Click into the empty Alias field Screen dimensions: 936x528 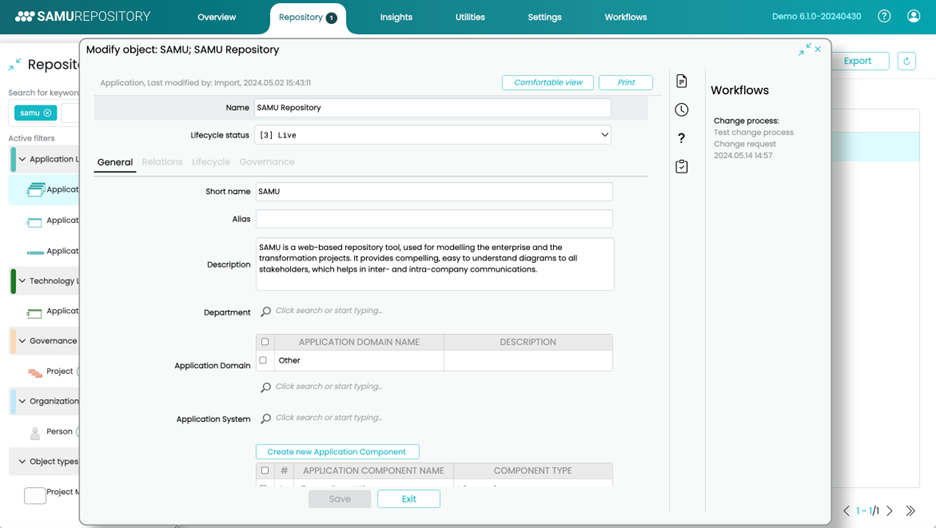(x=434, y=219)
